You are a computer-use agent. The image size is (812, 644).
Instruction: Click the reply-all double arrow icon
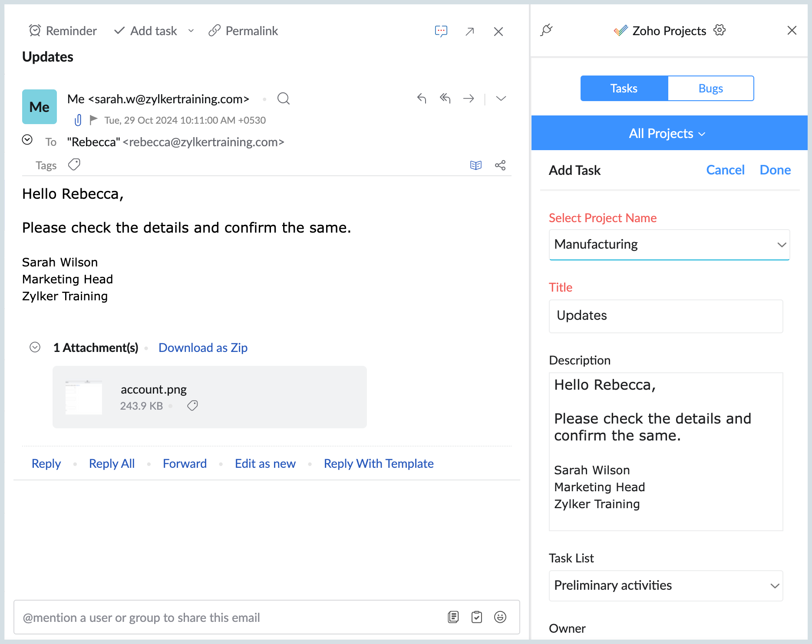point(445,99)
